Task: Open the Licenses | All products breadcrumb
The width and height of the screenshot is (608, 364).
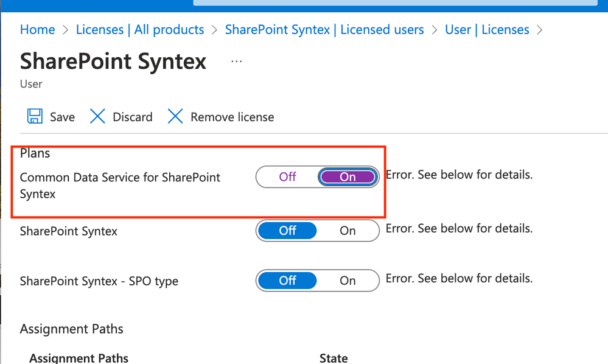Action: point(140,30)
